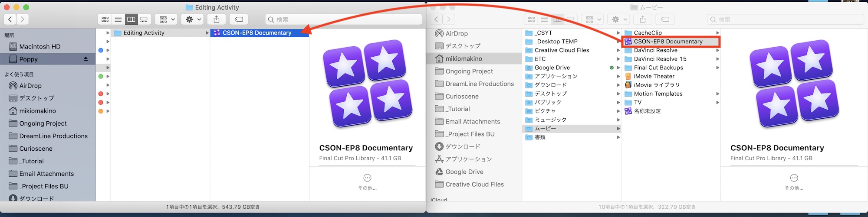
Task: Switch Editing Activity window to column view
Action: tap(131, 19)
